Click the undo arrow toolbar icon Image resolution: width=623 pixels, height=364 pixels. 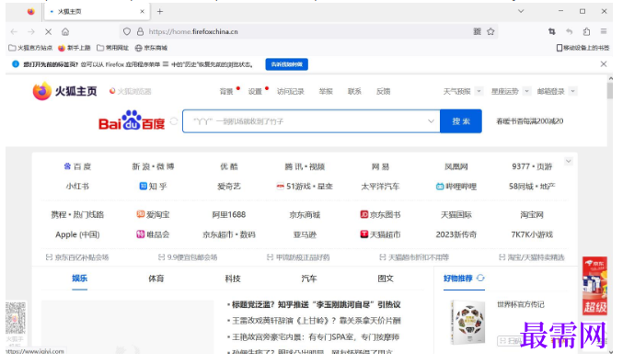click(569, 31)
